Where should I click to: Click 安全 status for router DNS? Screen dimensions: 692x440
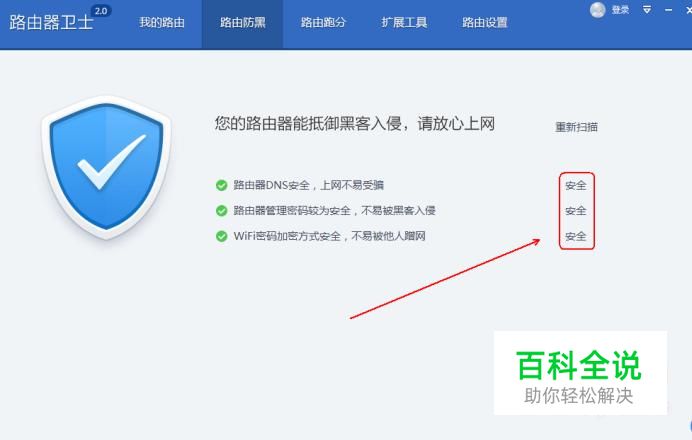tap(576, 185)
